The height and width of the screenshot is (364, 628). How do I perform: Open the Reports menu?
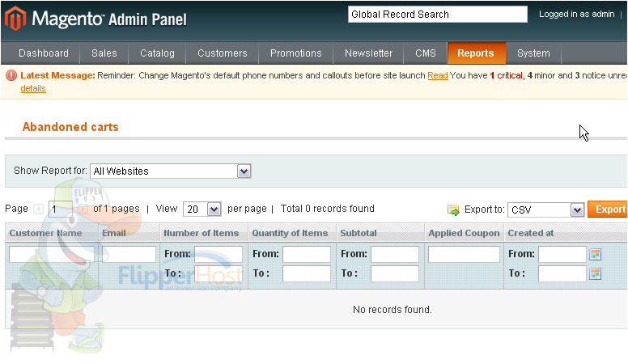pyautogui.click(x=476, y=53)
